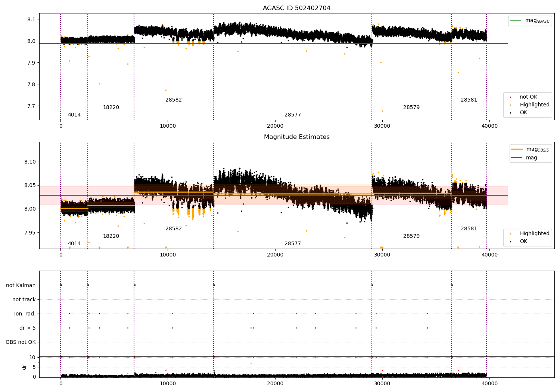Click y-axis tick '8.00' on middle plot
The width and height of the screenshot is (560, 392).
30,209
